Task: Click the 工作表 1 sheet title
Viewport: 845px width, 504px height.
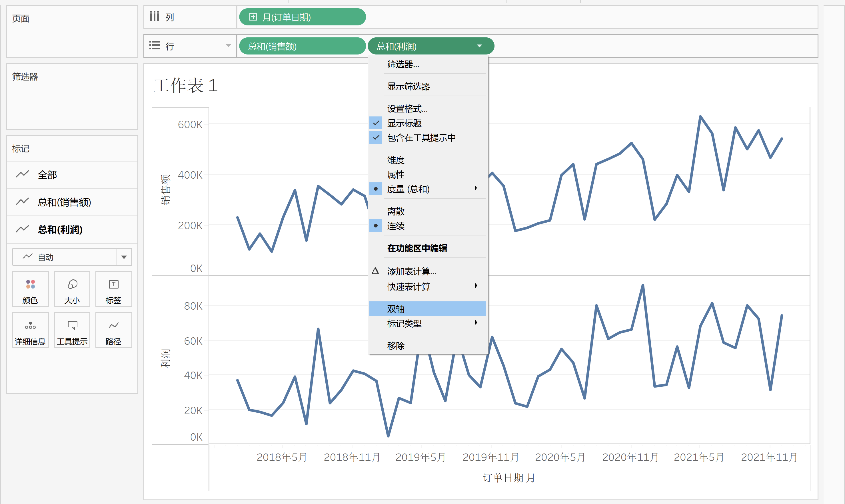Action: (x=186, y=85)
